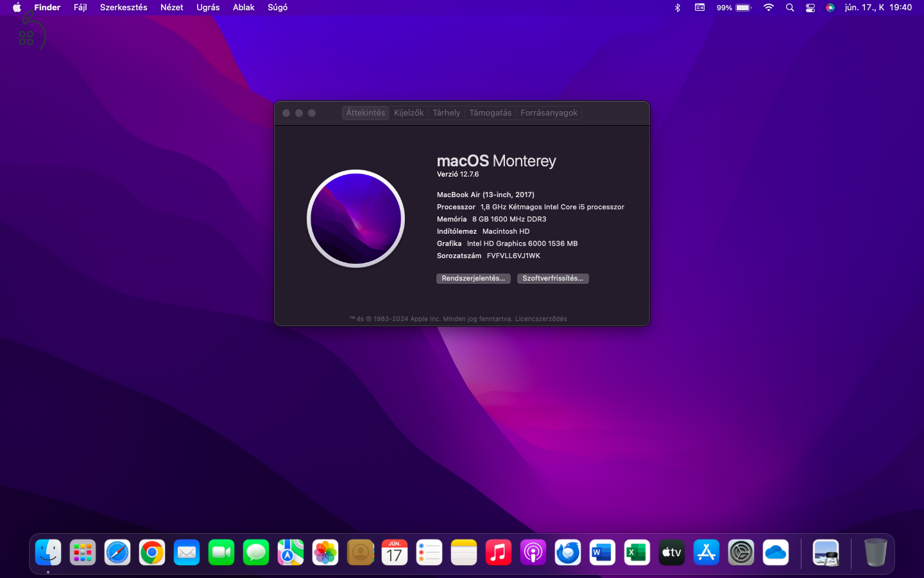Click the Macintosh HD startup disk value

506,231
